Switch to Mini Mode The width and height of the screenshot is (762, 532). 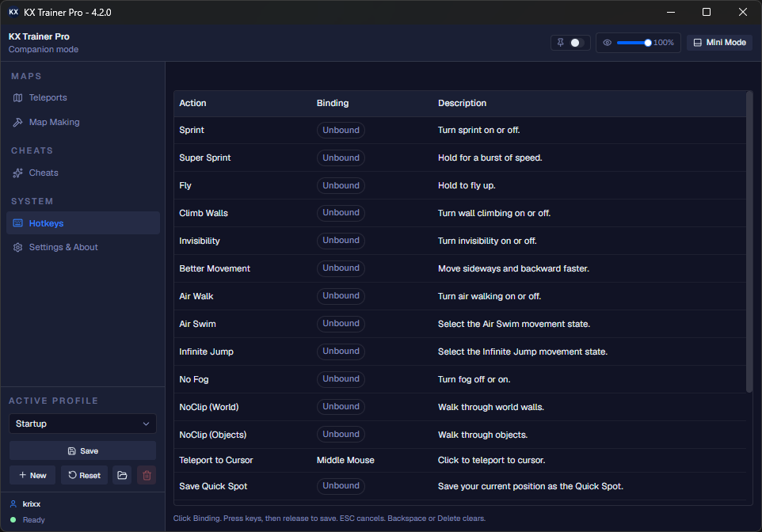720,43
